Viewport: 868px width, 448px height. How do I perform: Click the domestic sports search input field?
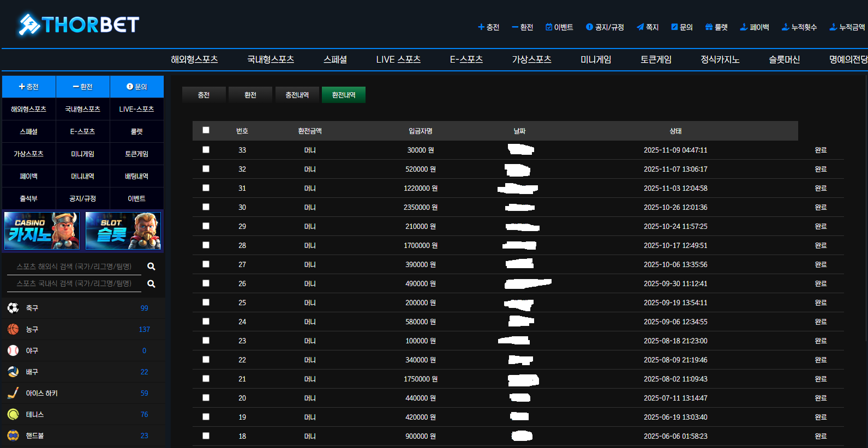point(74,283)
